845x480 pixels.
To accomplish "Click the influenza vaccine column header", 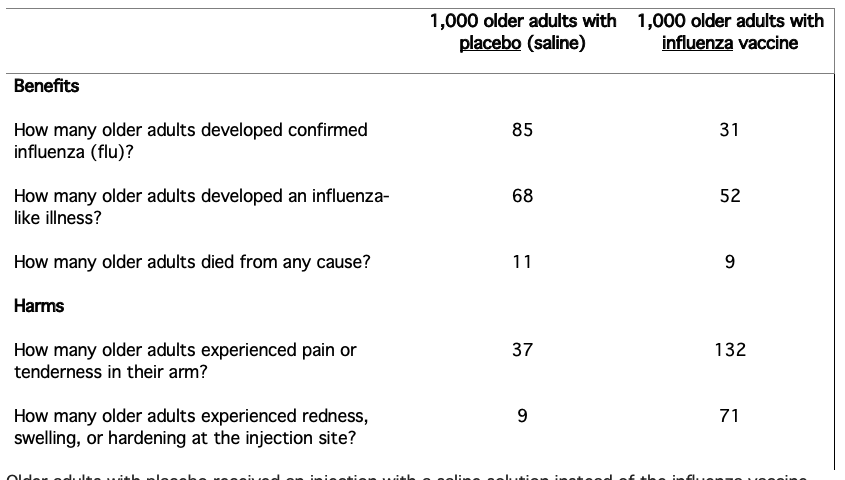I will click(x=730, y=32).
